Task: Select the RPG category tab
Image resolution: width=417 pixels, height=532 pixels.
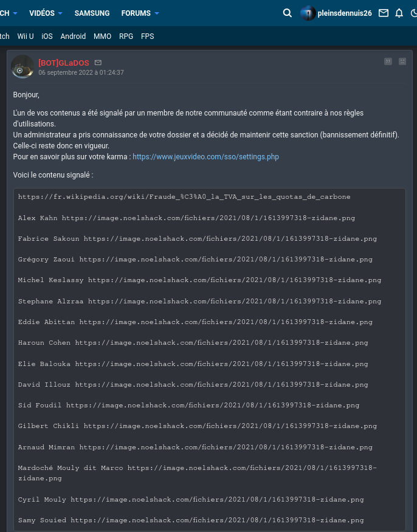Action: coord(126,36)
